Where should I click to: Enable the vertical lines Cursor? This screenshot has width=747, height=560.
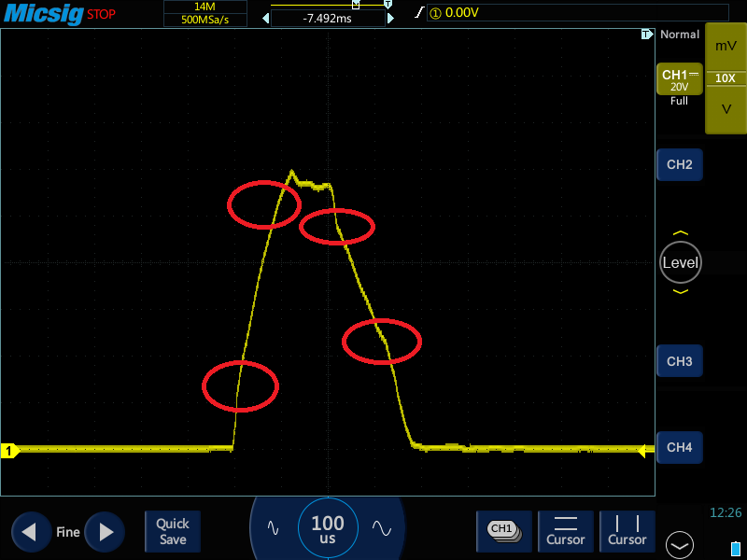[627, 531]
